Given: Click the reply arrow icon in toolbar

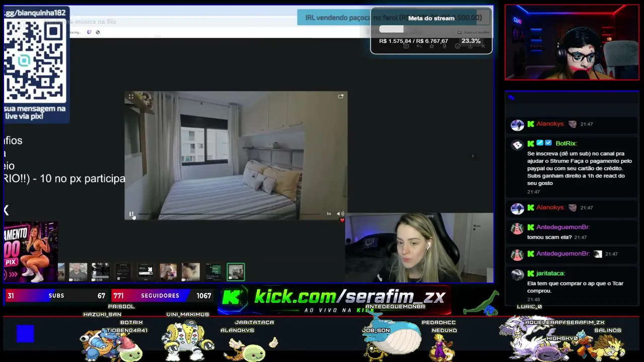Looking at the screenshot, I should 419,46.
